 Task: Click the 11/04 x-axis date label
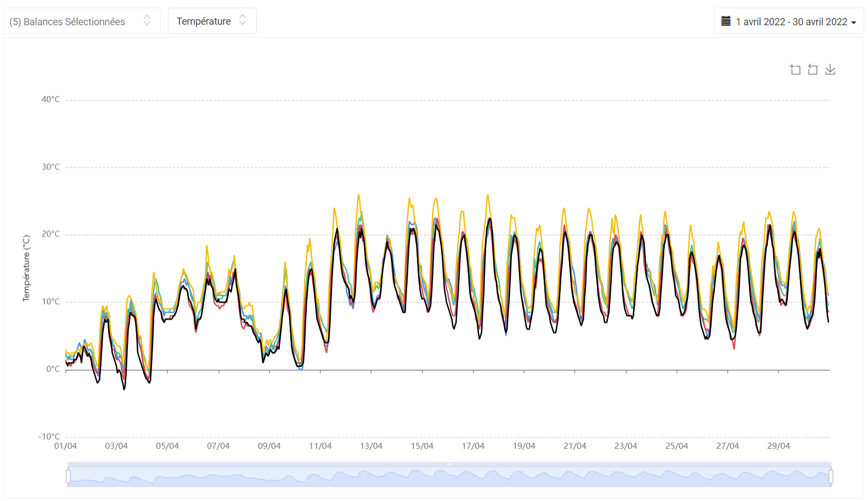[320, 446]
